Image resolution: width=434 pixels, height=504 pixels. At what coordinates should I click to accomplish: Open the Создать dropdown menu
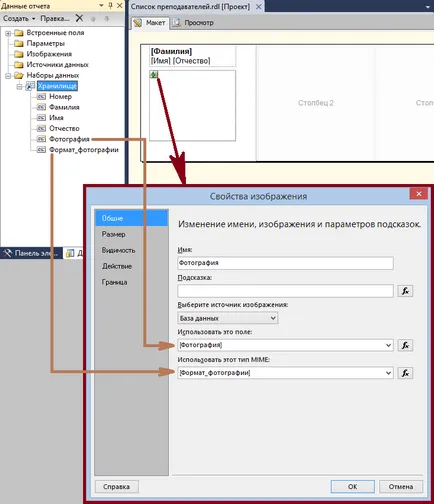19,18
